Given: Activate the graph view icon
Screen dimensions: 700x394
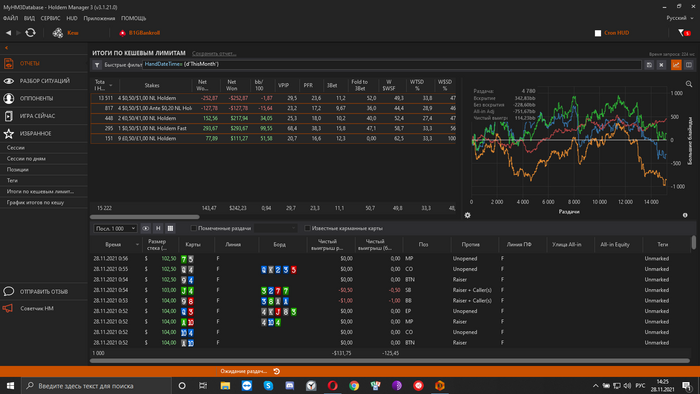Looking at the screenshot, I should click(x=676, y=65).
